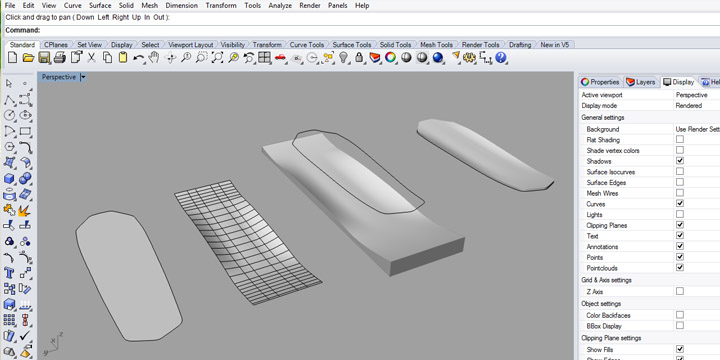
Task: Open the File menu
Action: [10, 6]
